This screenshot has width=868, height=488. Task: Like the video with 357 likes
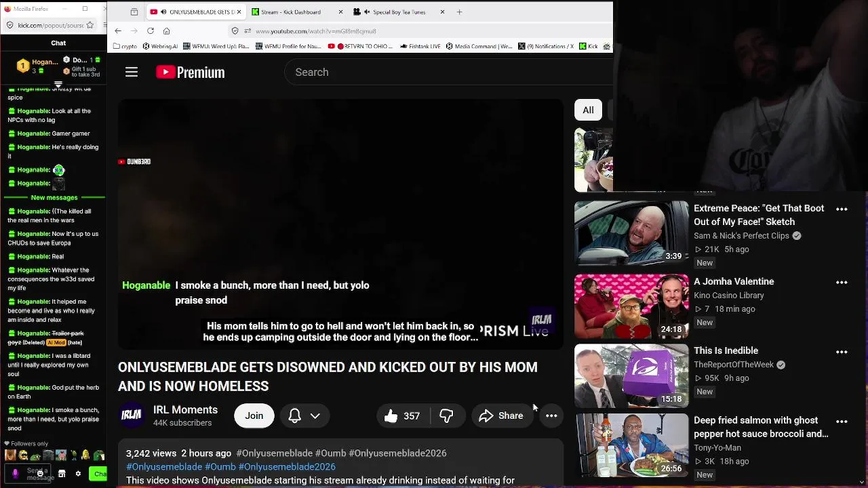point(402,416)
